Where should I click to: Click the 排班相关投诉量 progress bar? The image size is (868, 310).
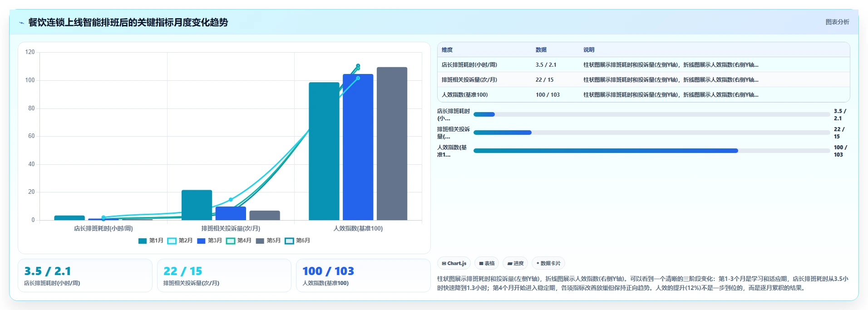click(651, 133)
